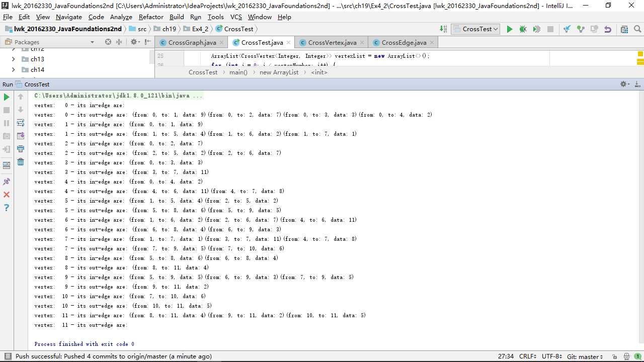Open Packages panel settings gear
The image size is (644, 362).
coord(135,42)
